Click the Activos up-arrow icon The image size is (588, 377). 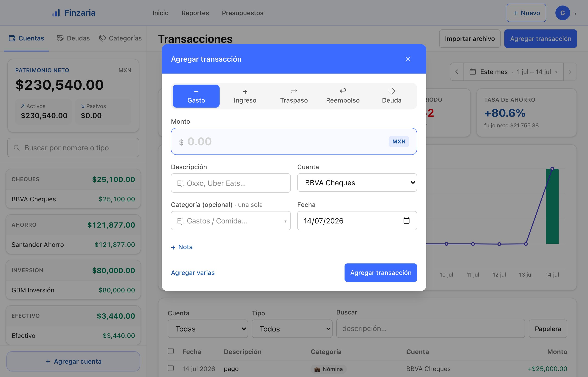click(x=23, y=106)
